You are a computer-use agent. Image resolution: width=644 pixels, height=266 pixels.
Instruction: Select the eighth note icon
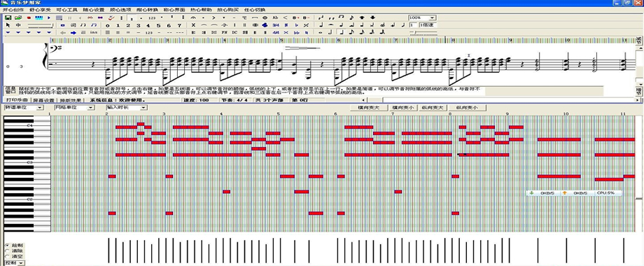(351, 32)
